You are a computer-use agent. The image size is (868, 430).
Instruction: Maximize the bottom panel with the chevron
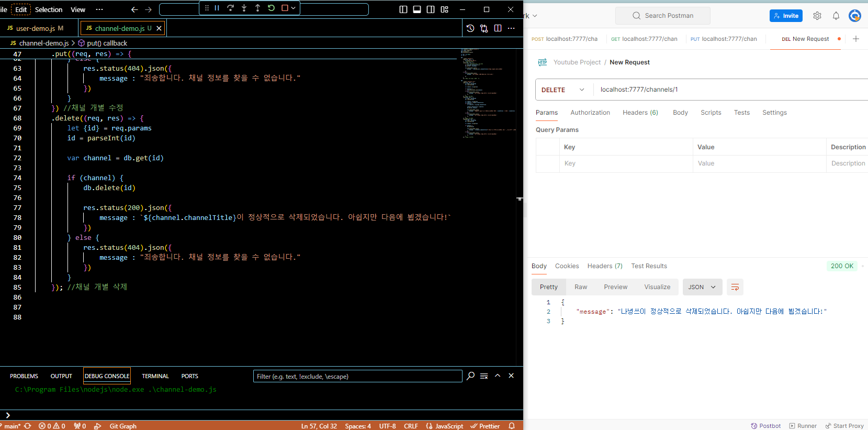click(x=498, y=376)
